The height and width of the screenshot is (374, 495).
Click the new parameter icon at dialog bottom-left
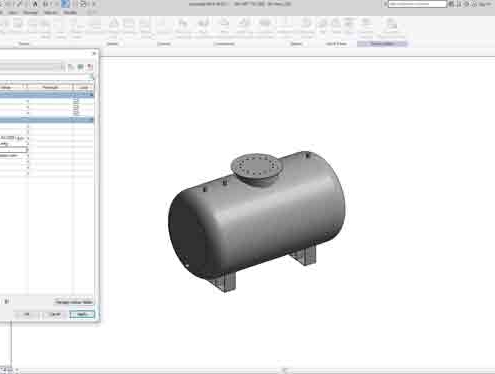pyautogui.click(x=6, y=302)
